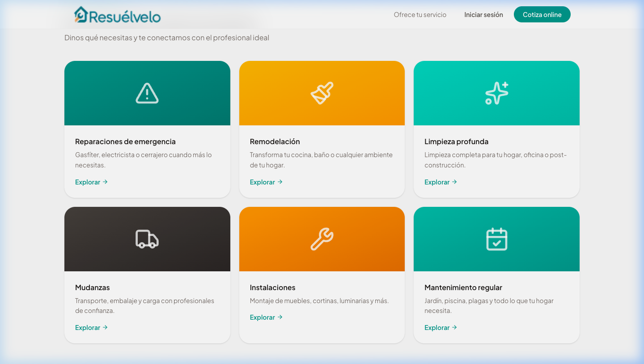Click the moving truck icon on Mudanzas
This screenshot has width=644, height=364.
(x=147, y=239)
